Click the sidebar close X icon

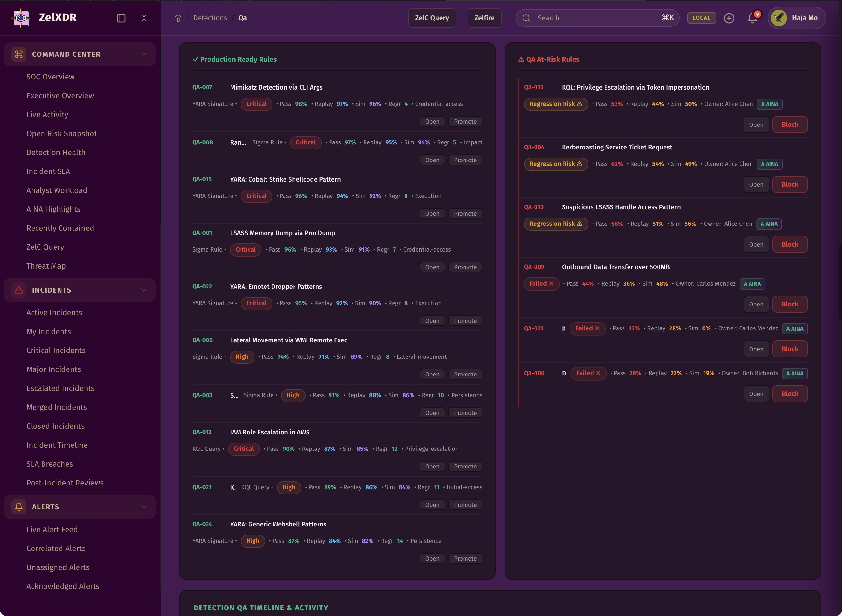[144, 18]
